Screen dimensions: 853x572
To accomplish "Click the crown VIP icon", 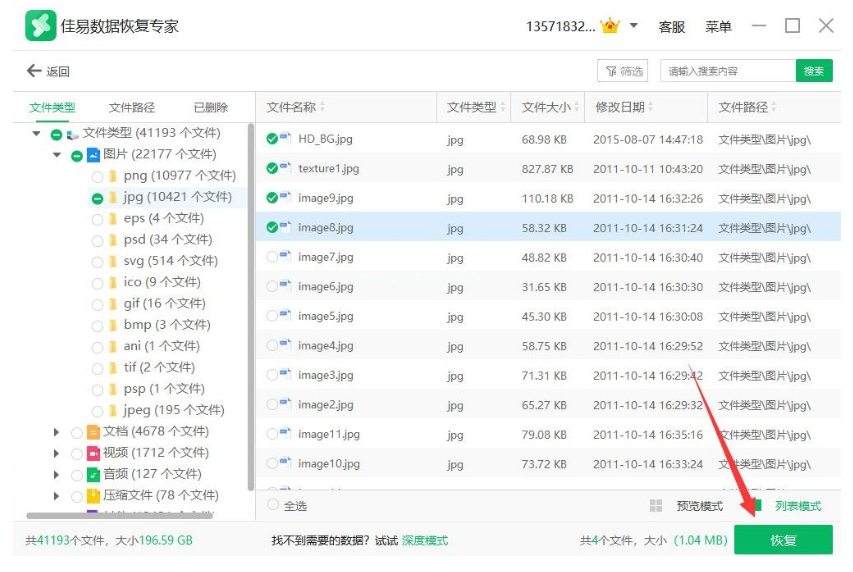I will point(610,26).
